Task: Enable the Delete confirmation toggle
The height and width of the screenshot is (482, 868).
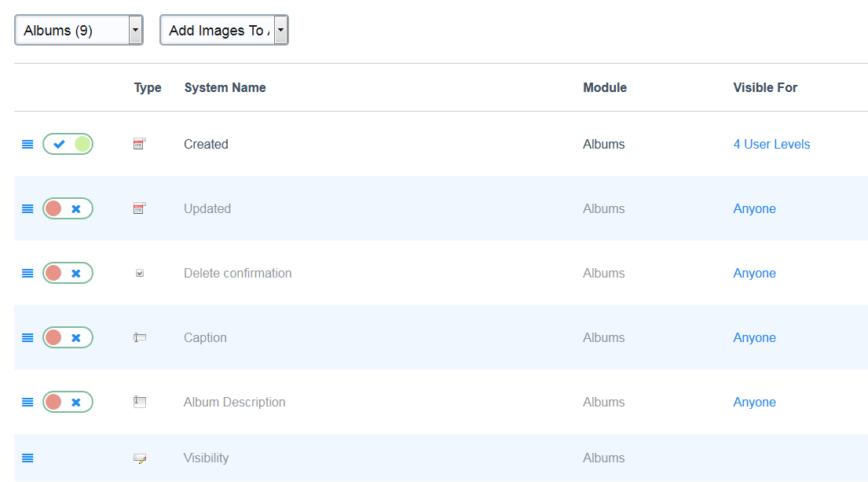Action: [x=68, y=274]
